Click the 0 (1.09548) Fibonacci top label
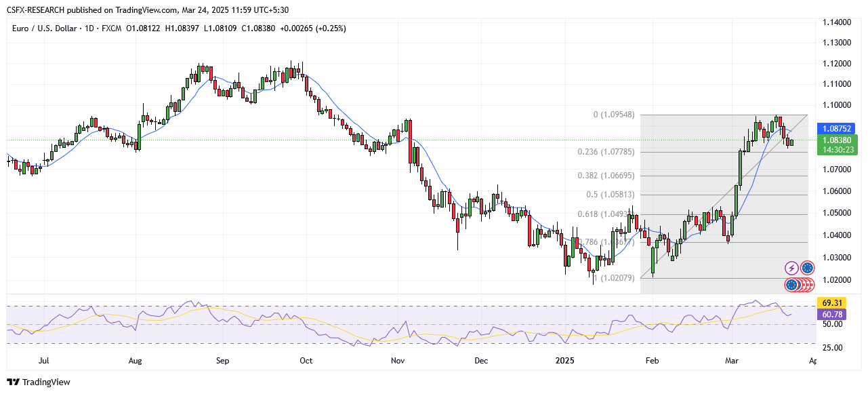The height and width of the screenshot is (394, 868). coord(614,115)
